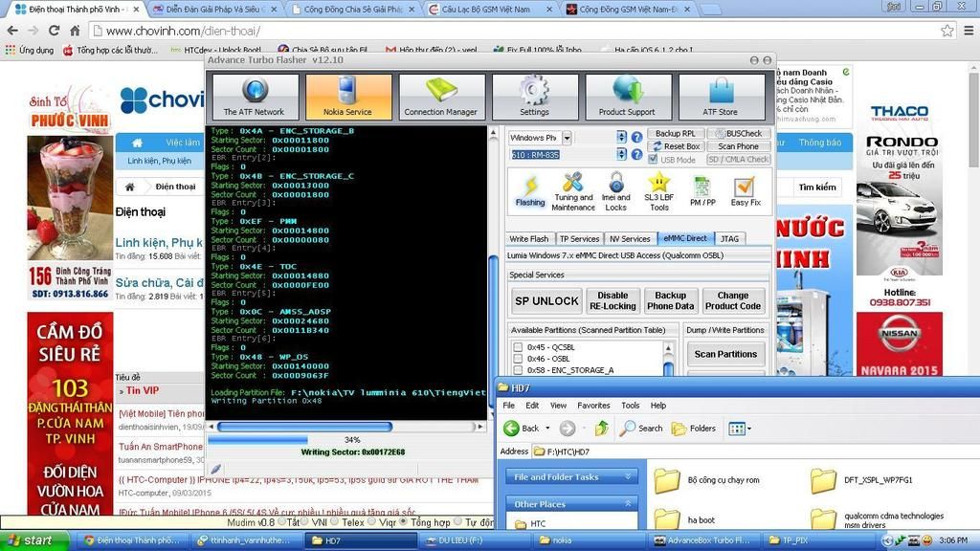Screen dimensions: 980x551
Task: Click the partition list scrollbar thumb
Action: [x=668, y=368]
